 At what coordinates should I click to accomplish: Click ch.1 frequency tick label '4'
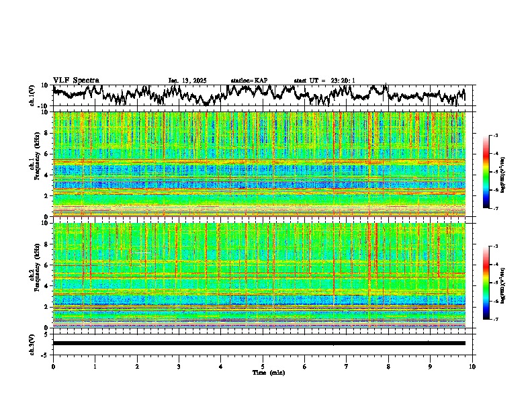[47, 175]
